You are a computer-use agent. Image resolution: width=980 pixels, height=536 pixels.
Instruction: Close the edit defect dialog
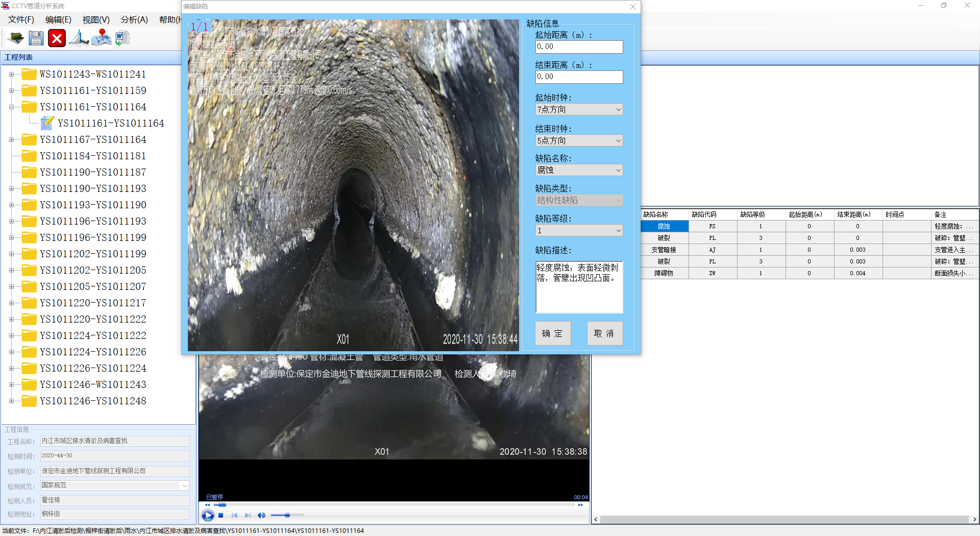pyautogui.click(x=633, y=7)
